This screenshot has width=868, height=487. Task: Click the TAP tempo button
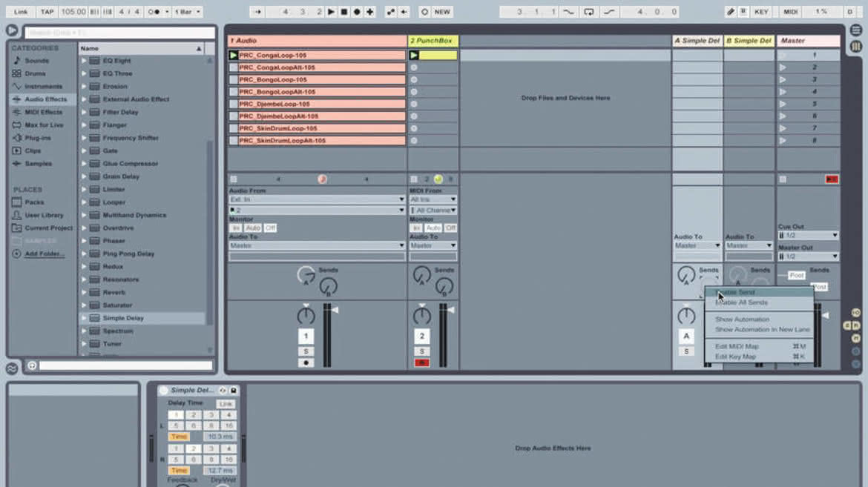47,12
